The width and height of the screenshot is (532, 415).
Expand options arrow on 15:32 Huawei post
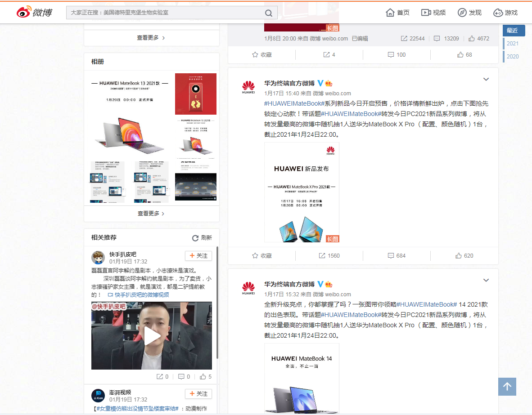click(x=486, y=281)
